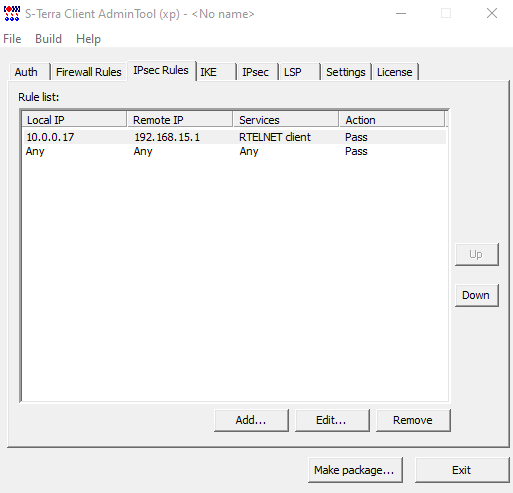Click Pass action in the 10.0.0.17 row
Viewport: 513px width, 493px height.
[x=356, y=137]
